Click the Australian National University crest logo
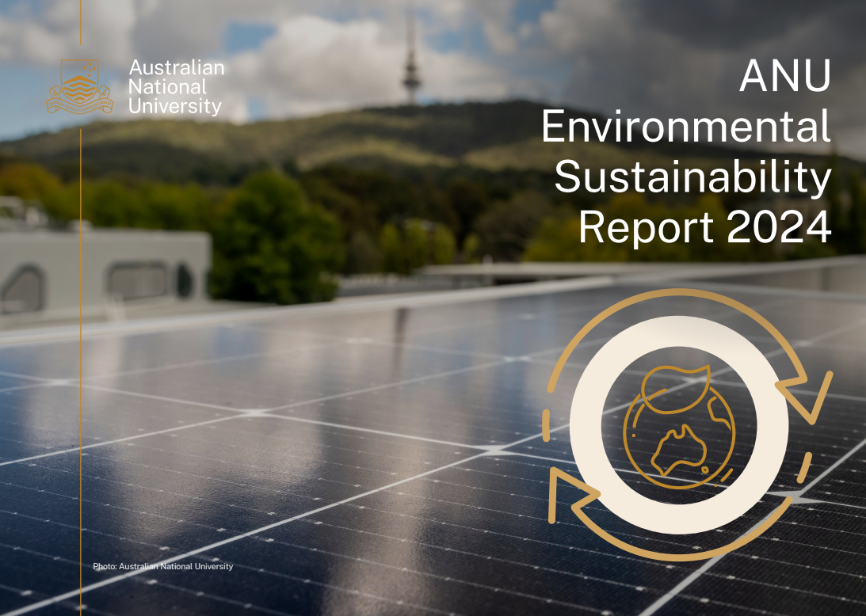 (79, 86)
